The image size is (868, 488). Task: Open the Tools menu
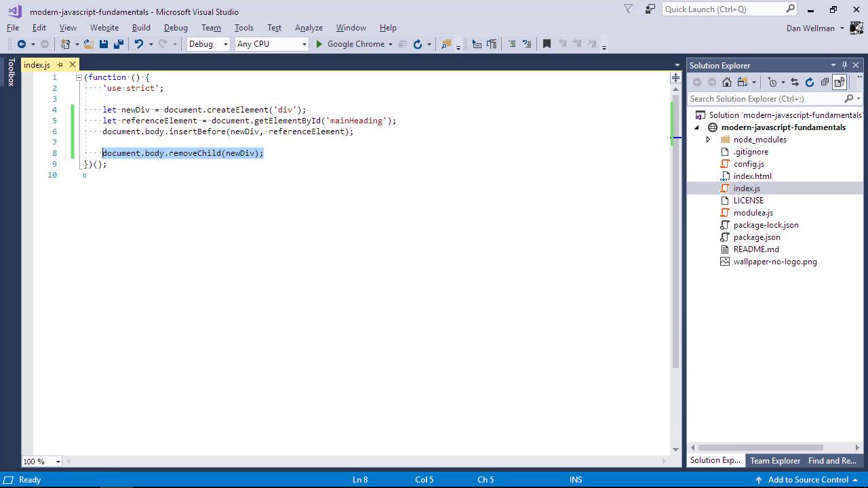[x=244, y=28]
